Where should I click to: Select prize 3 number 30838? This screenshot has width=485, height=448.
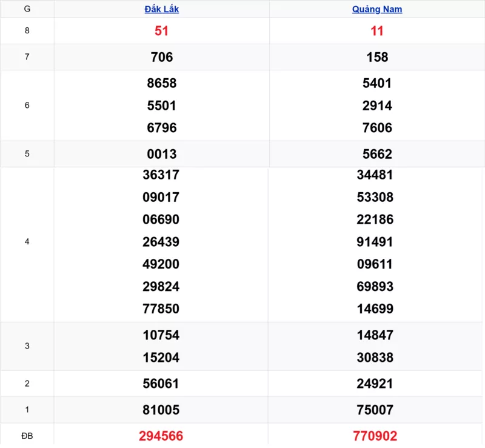pos(375,358)
